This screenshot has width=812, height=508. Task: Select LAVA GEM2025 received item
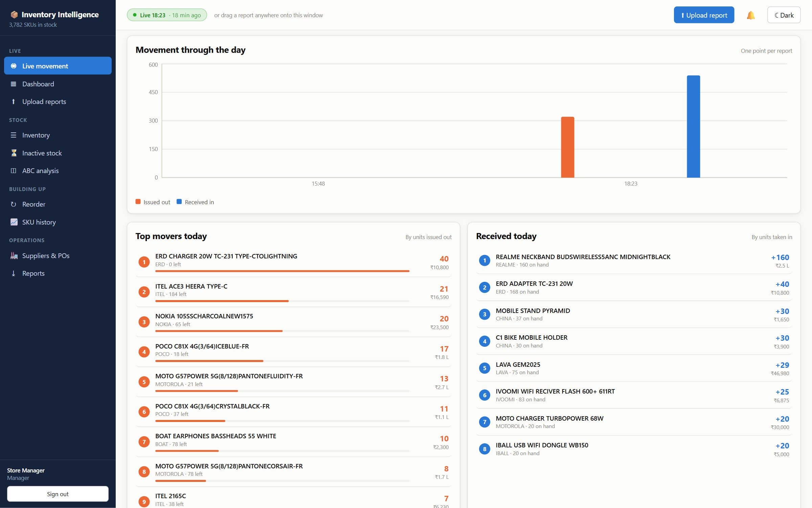(x=634, y=368)
